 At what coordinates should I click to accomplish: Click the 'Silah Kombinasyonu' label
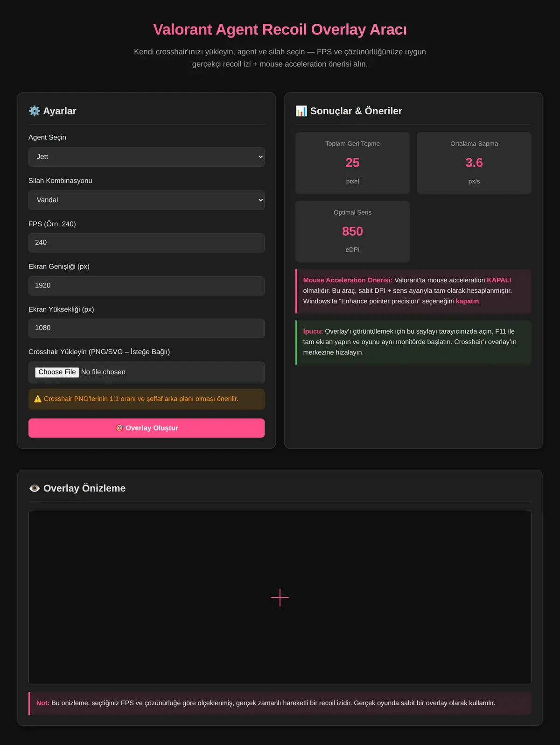pyautogui.click(x=60, y=181)
